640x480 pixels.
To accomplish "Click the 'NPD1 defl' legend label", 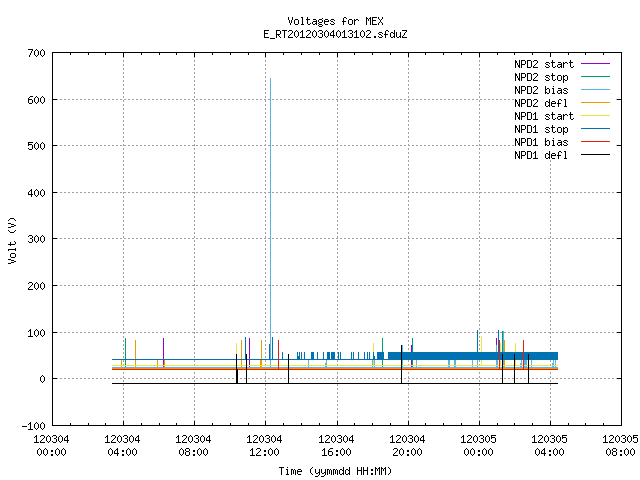I will [x=541, y=156].
